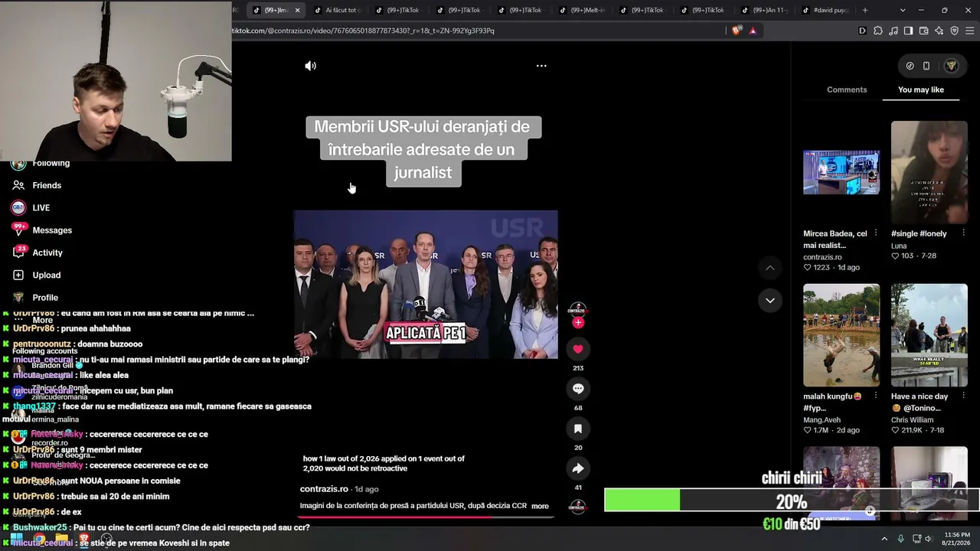The width and height of the screenshot is (980, 551).
Task: Expand the video description with 'more'
Action: coord(540,506)
